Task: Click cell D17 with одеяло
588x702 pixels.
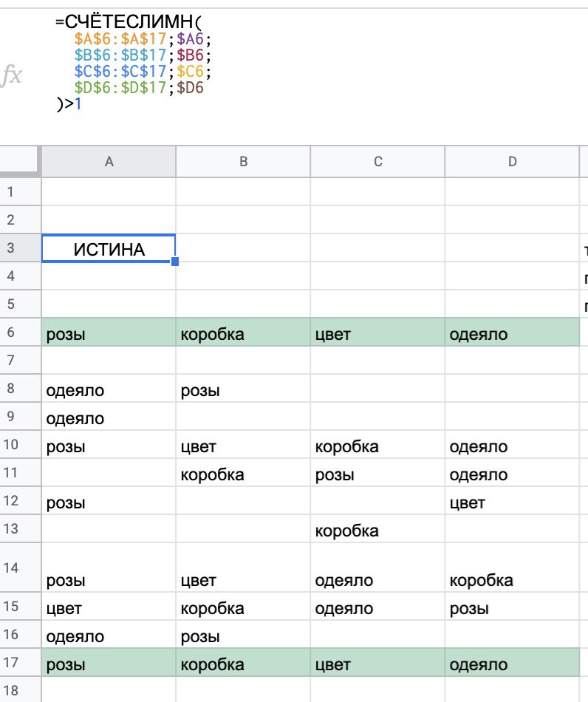Action: point(513,663)
